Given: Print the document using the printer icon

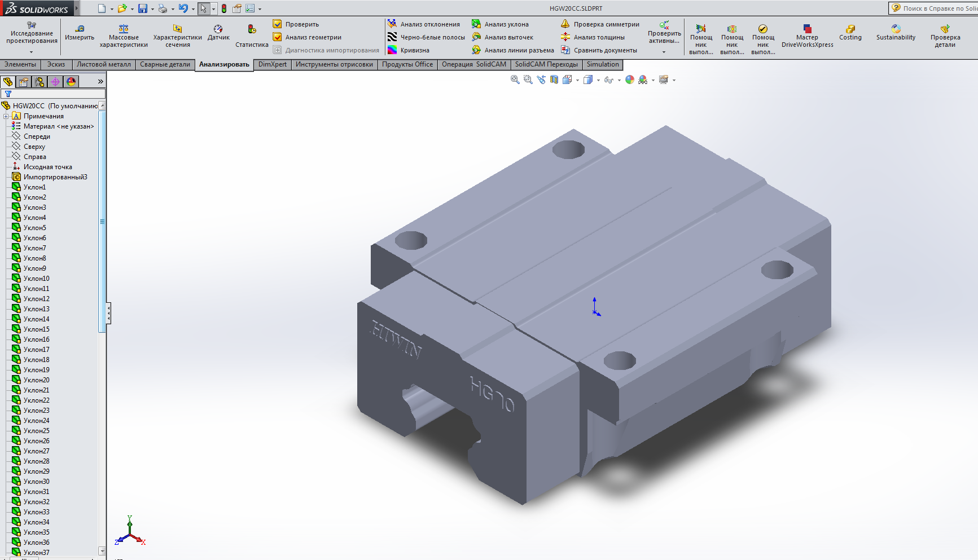Looking at the screenshot, I should (163, 8).
